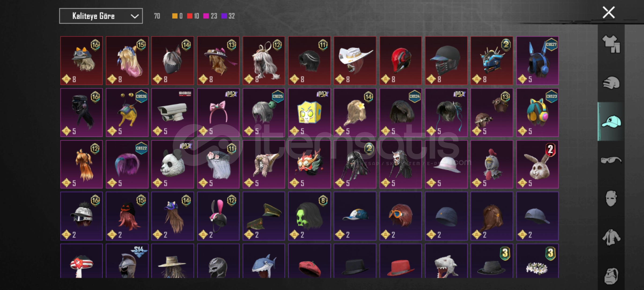Select the white cowboy hat item
This screenshot has height=290, width=644.
pos(355,61)
